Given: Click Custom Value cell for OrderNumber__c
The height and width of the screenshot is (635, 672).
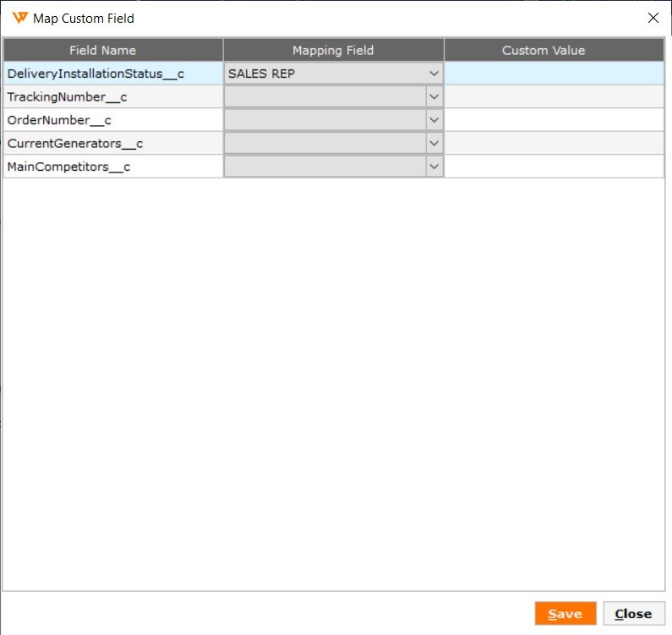Looking at the screenshot, I should tap(555, 119).
